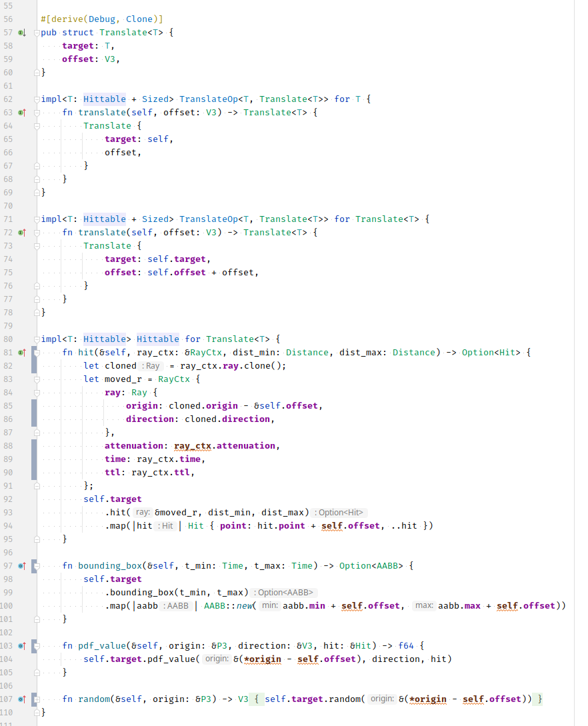588x726 pixels.
Task: Click &RayCtx parameter type on line 81
Action: (x=204, y=353)
